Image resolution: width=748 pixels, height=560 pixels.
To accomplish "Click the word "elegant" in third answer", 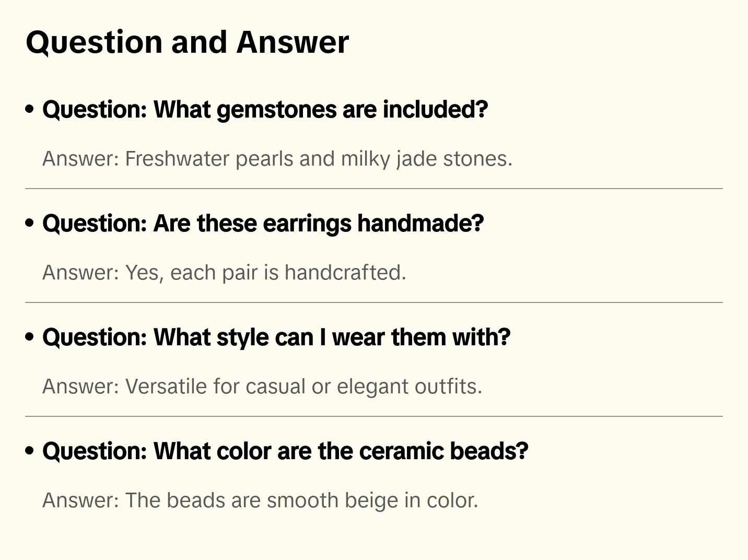I will pyautogui.click(x=372, y=387).
